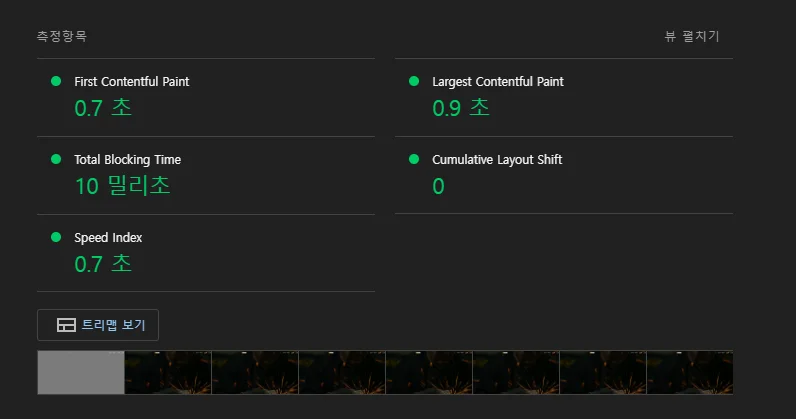Click the Cumulative Layout Shift value 0
Screen dimensions: 796x419
click(438, 186)
